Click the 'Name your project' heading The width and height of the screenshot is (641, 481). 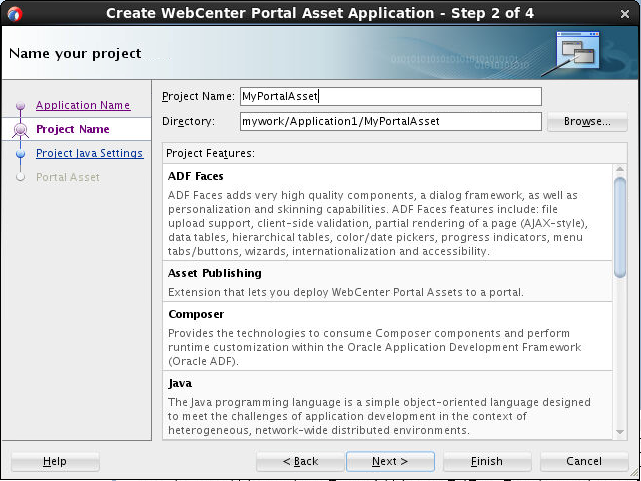tap(75, 54)
